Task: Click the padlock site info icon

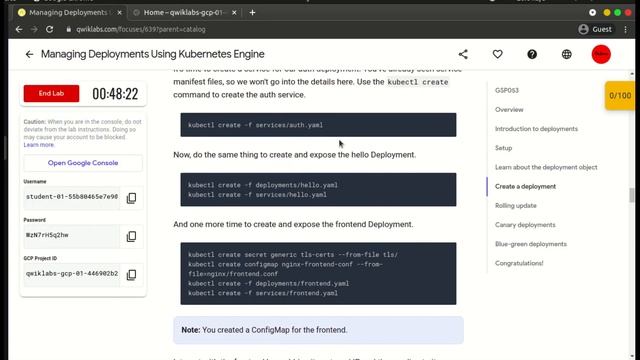Action: pyautogui.click(x=69, y=29)
